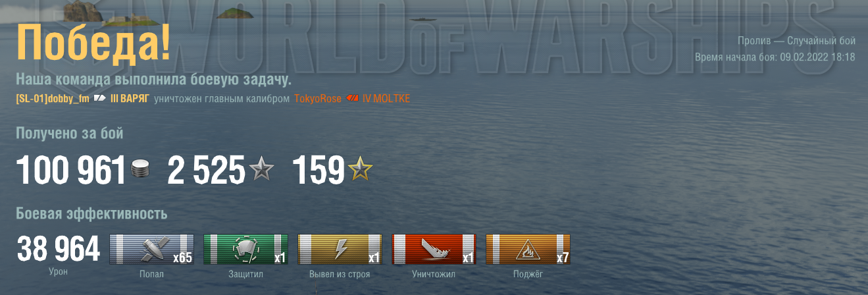Screen dimensions: 868x295
Task: Click the battle start time text
Action: click(775, 57)
